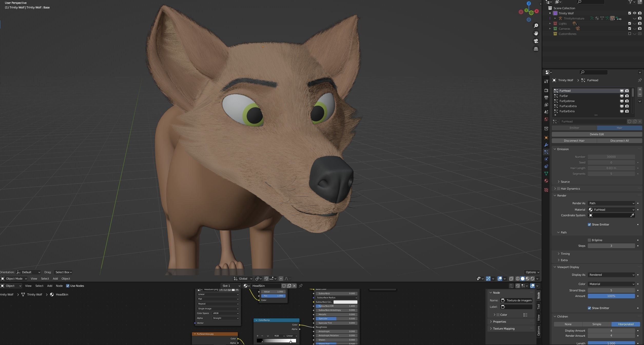The width and height of the screenshot is (644, 345).
Task: Open Viewport Display Color dropdown
Action: [x=611, y=284]
